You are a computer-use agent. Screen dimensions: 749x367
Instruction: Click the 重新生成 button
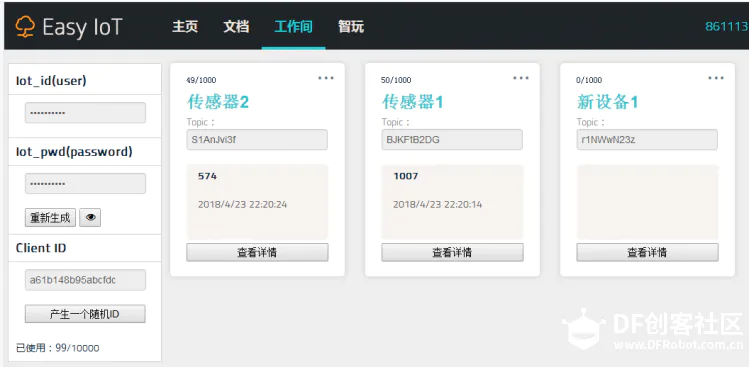(50, 218)
